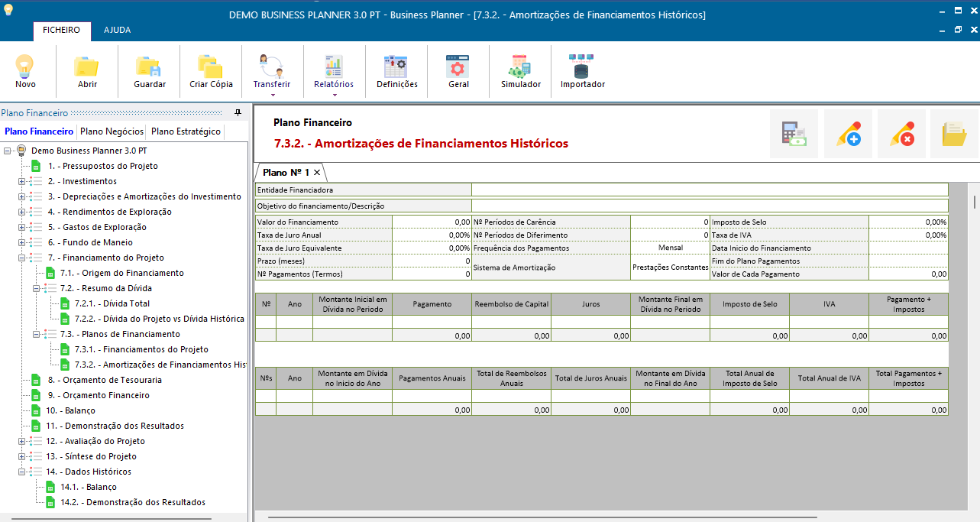This screenshot has height=522, width=980.
Task: Click the Novo toolbar icon
Action: click(25, 71)
